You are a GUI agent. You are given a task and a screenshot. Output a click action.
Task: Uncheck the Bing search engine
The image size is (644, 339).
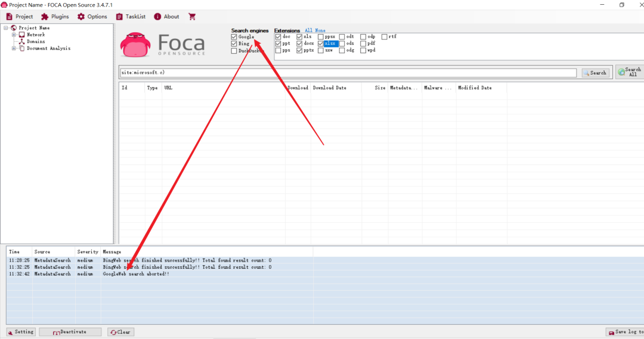(234, 43)
